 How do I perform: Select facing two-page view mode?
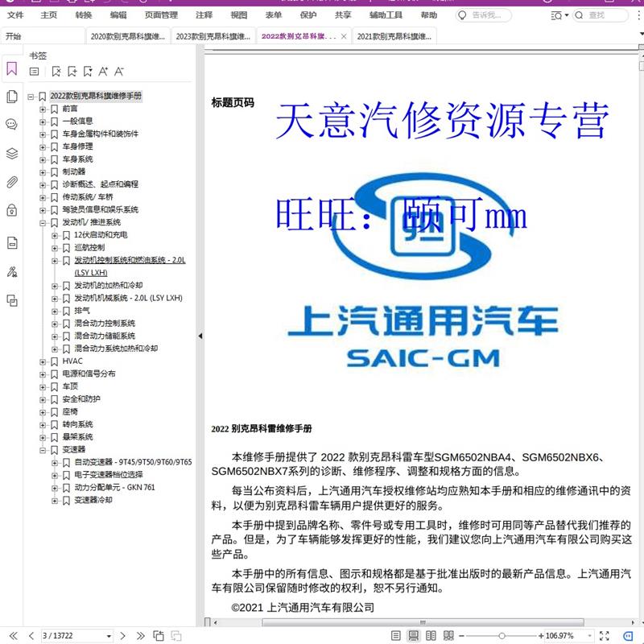pyautogui.click(x=431, y=636)
